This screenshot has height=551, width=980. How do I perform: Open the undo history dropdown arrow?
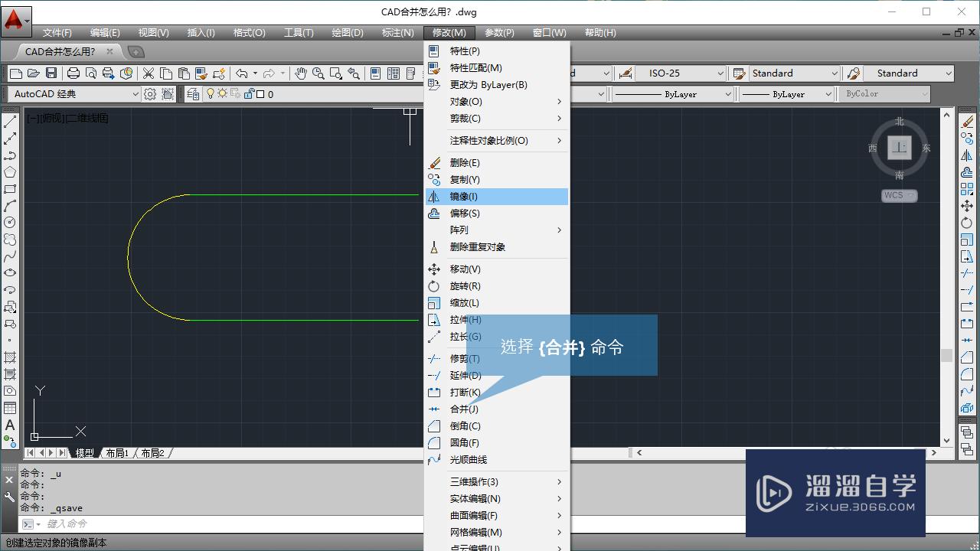click(x=256, y=73)
